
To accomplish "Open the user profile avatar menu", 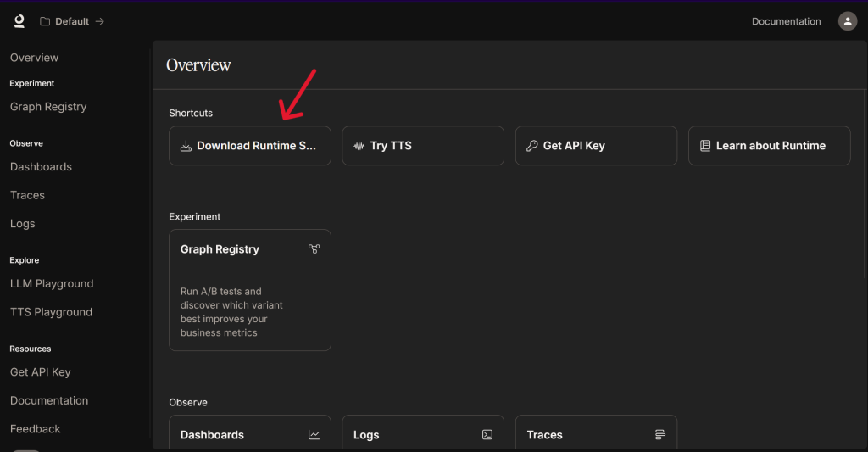I will tap(847, 21).
